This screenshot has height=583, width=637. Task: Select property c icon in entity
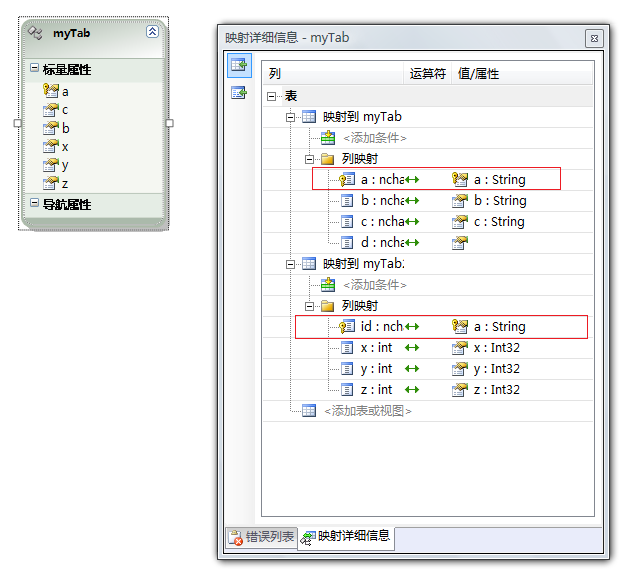pos(51,109)
